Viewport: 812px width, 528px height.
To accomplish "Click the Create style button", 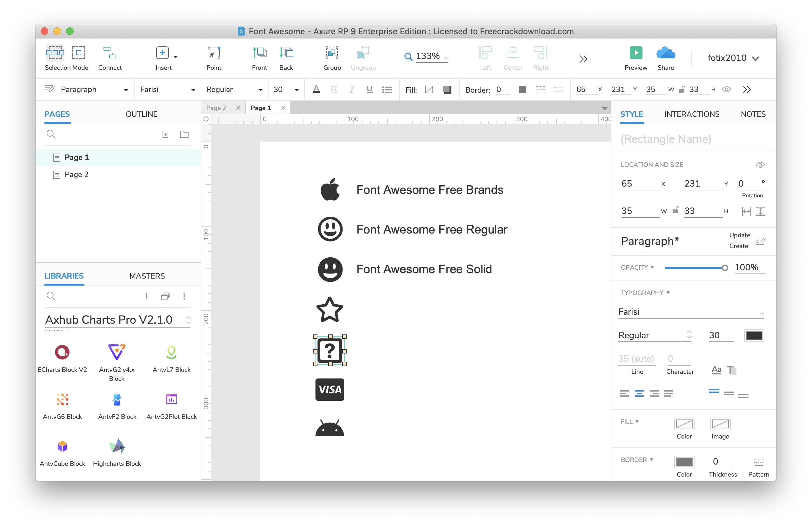I will pyautogui.click(x=739, y=246).
